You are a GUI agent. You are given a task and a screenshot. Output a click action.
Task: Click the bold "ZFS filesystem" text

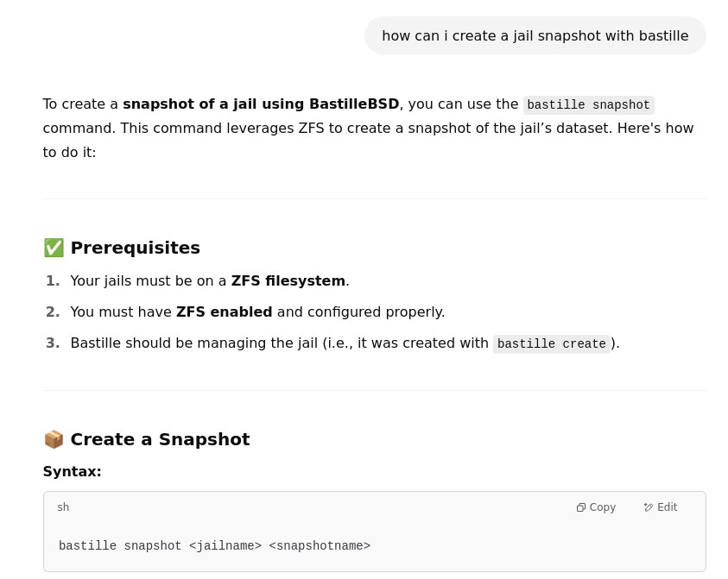click(x=288, y=280)
